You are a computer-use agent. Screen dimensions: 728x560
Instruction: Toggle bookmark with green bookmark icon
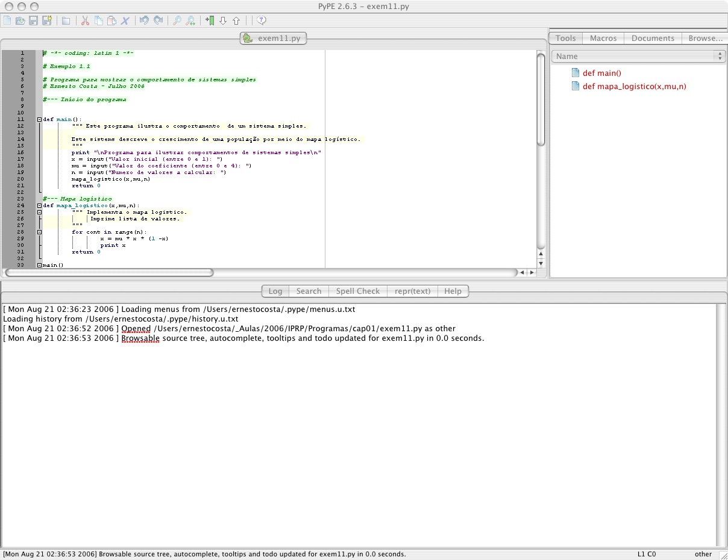click(x=209, y=21)
